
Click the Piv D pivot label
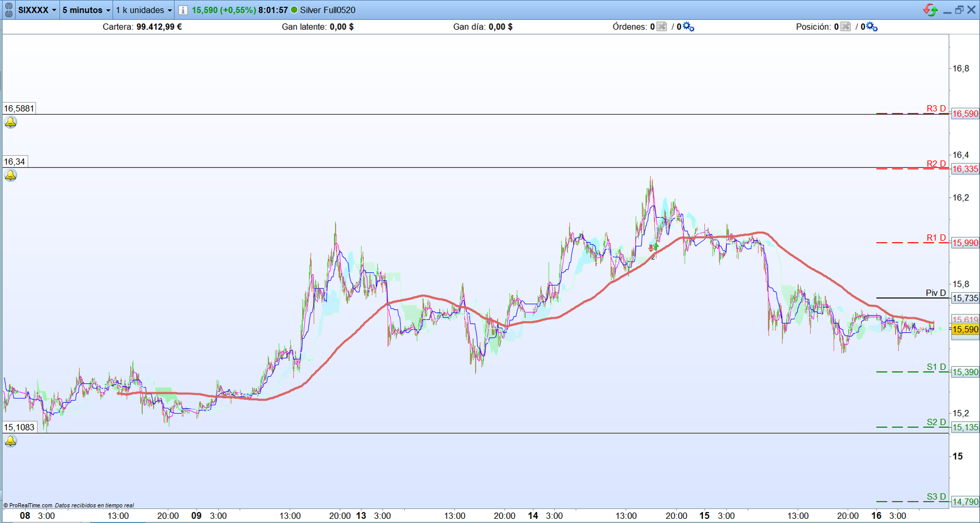click(x=936, y=293)
